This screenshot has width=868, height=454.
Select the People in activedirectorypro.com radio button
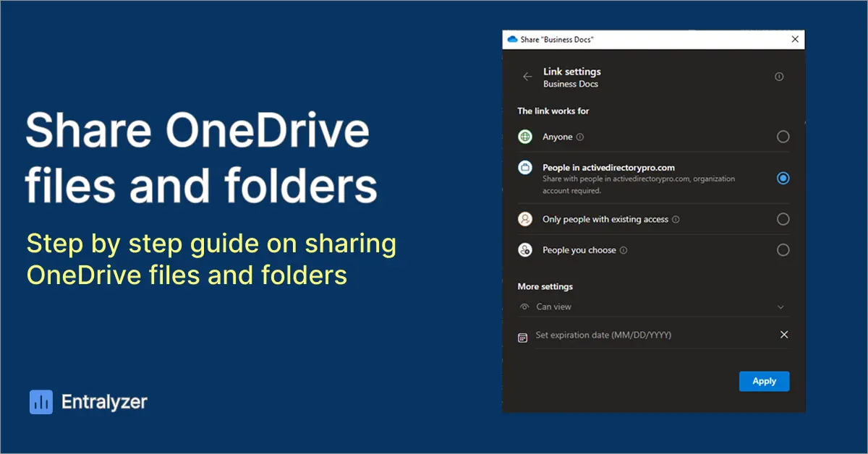click(783, 178)
